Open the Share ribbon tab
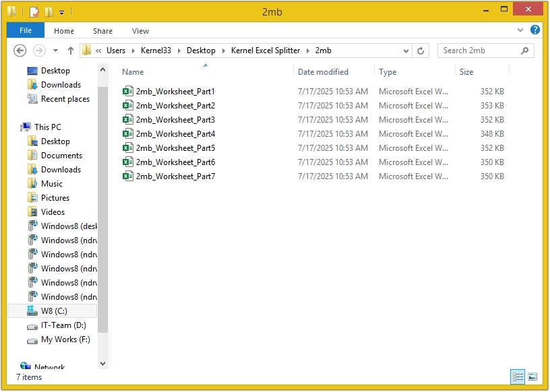Screen dimensions: 550x392 pyautogui.click(x=102, y=30)
